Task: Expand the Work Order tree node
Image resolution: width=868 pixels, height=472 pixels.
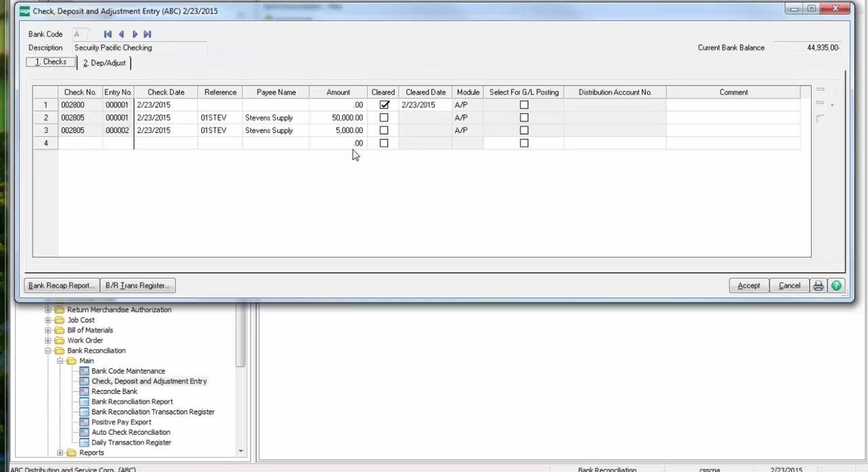Action: (48, 340)
